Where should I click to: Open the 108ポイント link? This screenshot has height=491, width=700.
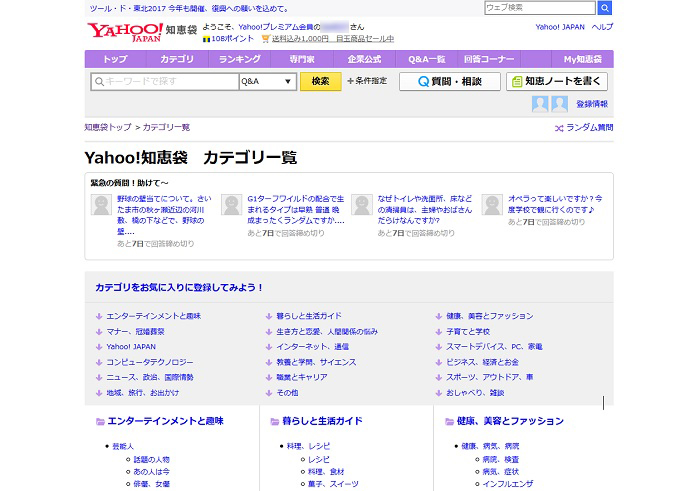[x=233, y=39]
